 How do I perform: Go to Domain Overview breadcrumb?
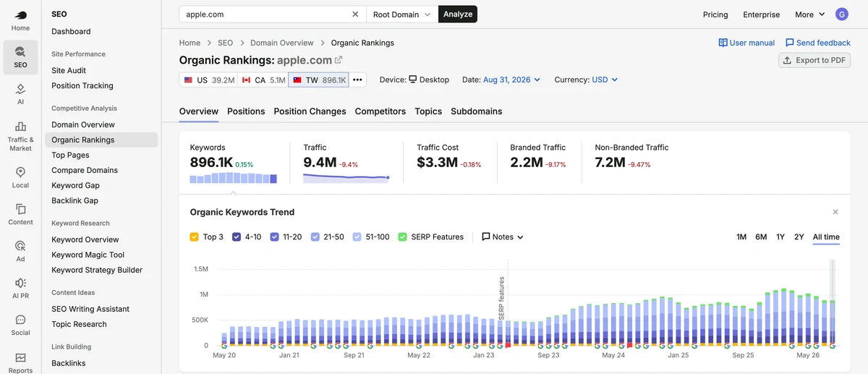(282, 43)
